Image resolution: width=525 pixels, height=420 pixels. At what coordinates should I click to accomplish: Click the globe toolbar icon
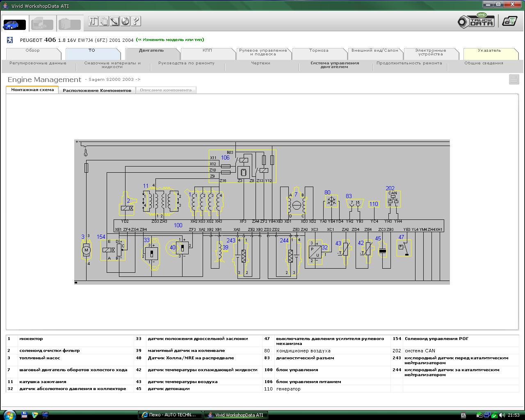126,21
